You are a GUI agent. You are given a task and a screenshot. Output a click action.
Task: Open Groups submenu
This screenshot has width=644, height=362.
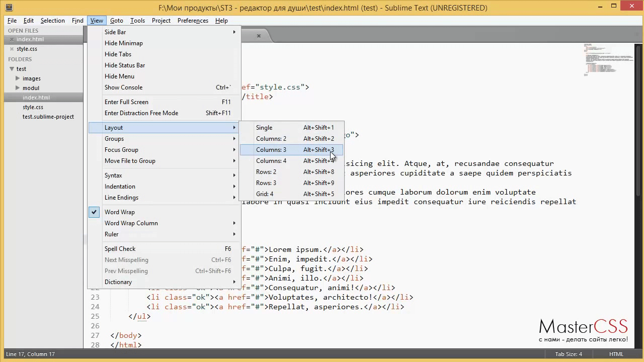pyautogui.click(x=165, y=139)
